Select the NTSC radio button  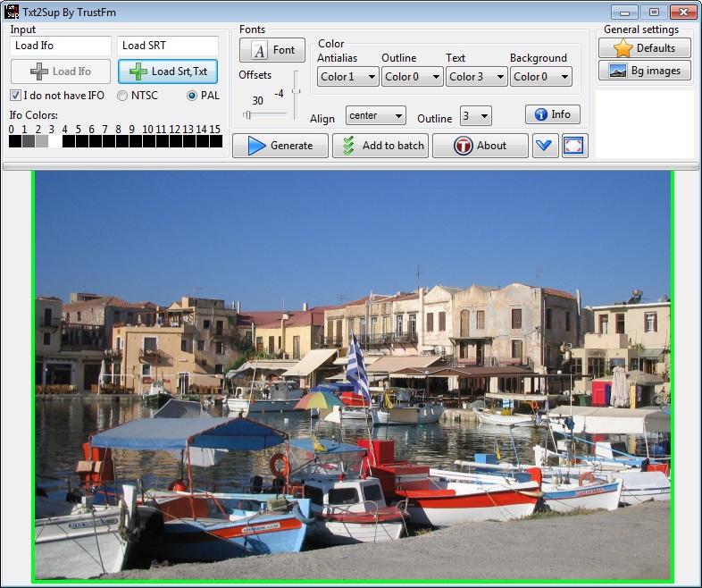coord(122,96)
